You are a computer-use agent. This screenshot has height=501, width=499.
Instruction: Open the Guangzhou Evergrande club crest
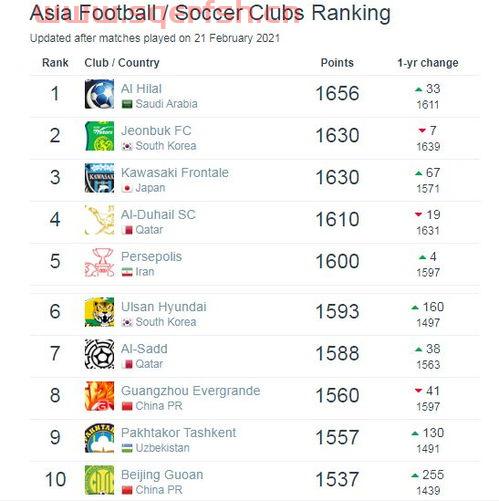coord(99,396)
